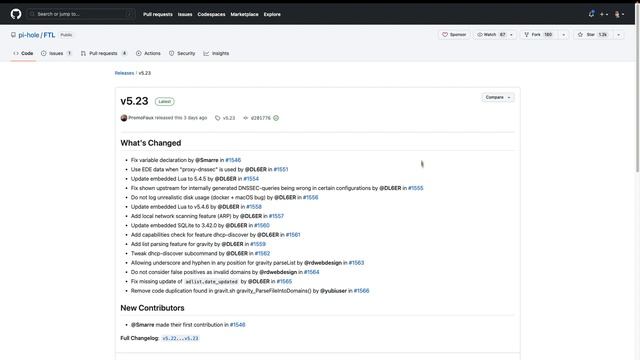Image resolution: width=640 pixels, height=360 pixels.
Task: Switch to the repository Pull requests tab
Action: tap(104, 53)
